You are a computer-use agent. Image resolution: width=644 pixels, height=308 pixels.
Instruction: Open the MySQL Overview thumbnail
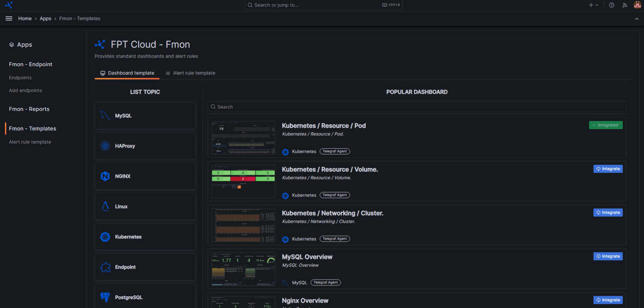pyautogui.click(x=243, y=269)
